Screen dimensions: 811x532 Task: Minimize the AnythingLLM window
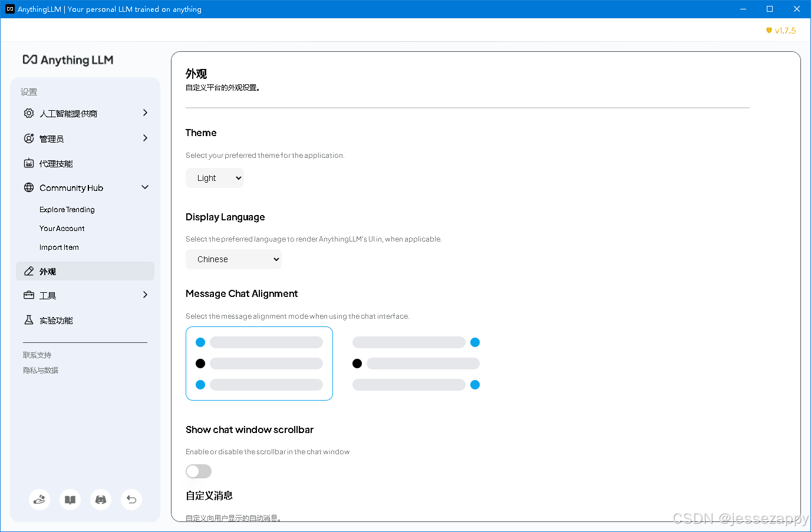coord(743,9)
